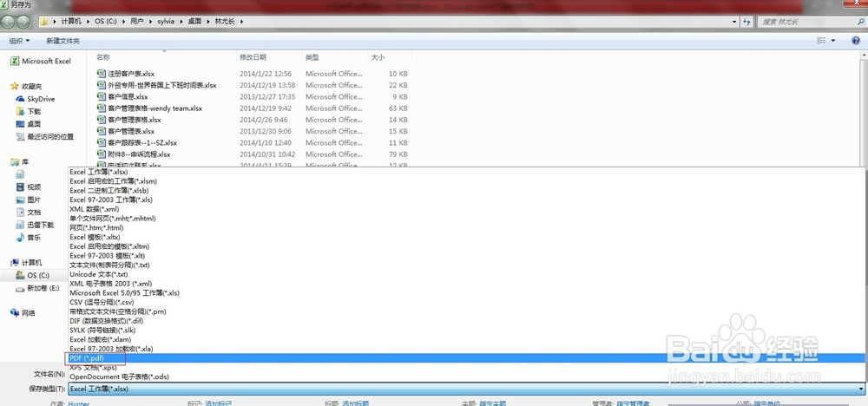
Task: Select Microsoft Excel in sidebar
Action: [42, 62]
